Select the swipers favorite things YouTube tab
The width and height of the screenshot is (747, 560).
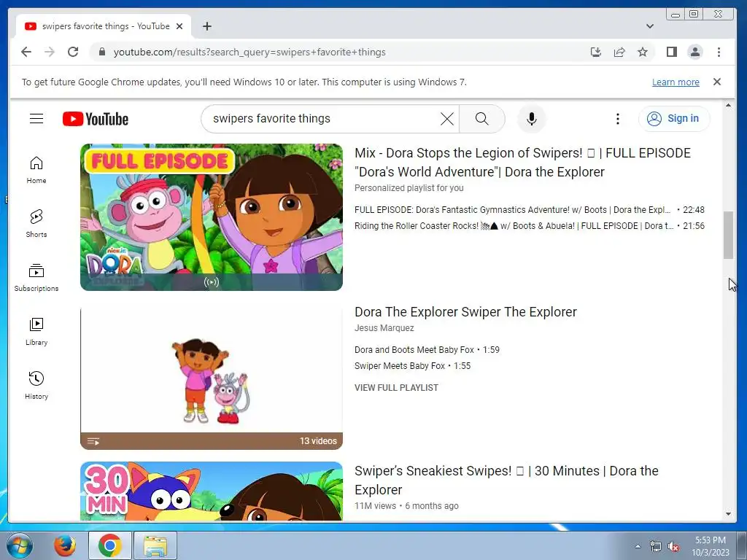coord(104,26)
